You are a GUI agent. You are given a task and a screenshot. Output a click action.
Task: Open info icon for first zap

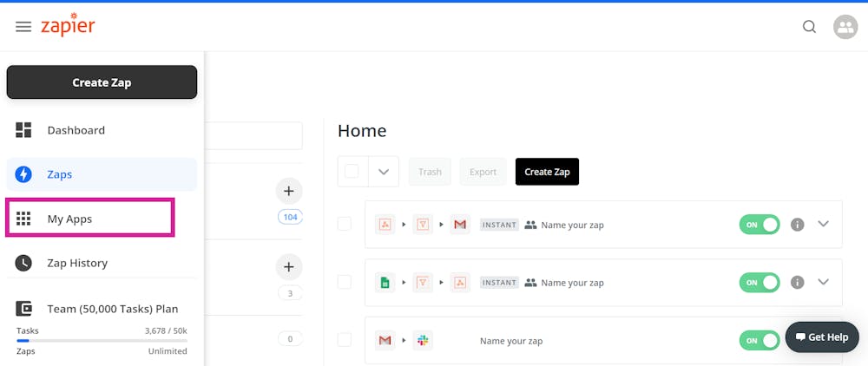(797, 225)
